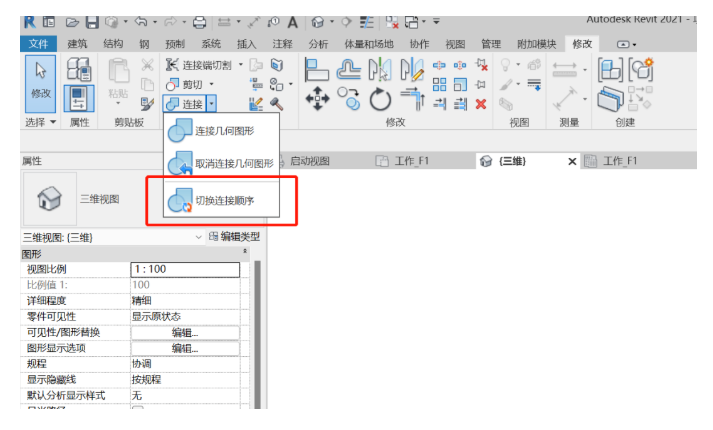Select the Demolish hammer tool
The height and width of the screenshot is (430, 713).
pyautogui.click(x=276, y=104)
